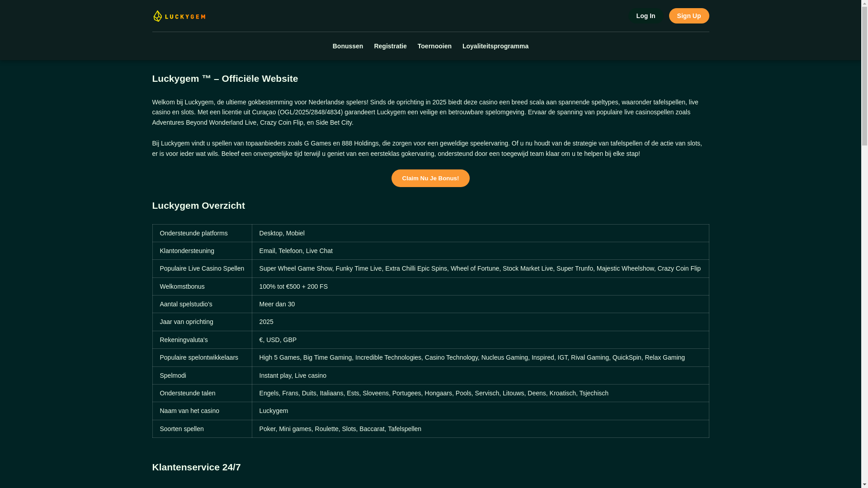Select Loyaliteitsprogramma in the navigation

pyautogui.click(x=495, y=46)
